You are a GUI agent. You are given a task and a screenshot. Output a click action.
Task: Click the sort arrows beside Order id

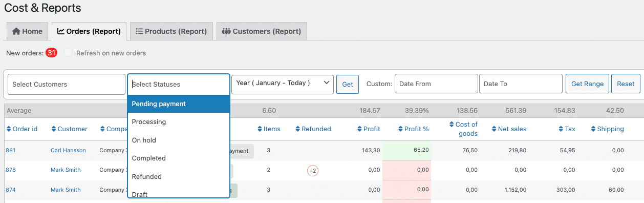(9, 129)
